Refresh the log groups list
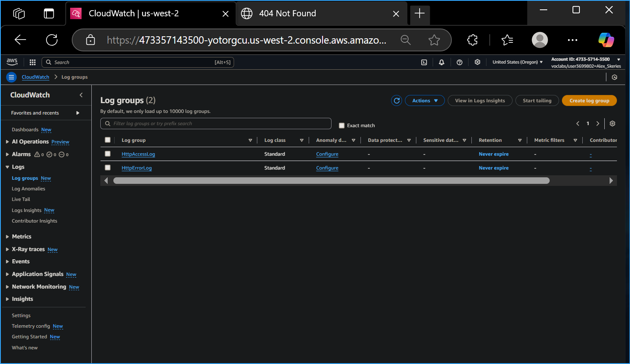 click(396, 100)
